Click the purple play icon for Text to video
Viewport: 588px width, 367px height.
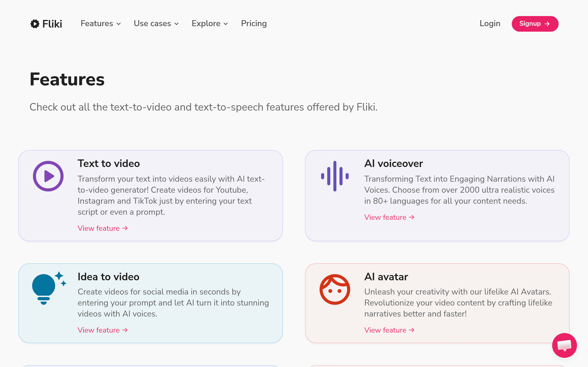[x=48, y=176]
